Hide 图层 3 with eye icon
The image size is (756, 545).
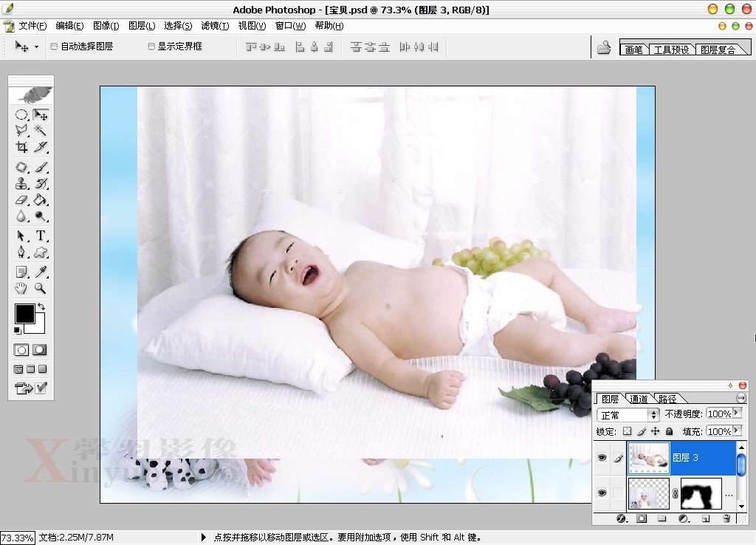[602, 458]
